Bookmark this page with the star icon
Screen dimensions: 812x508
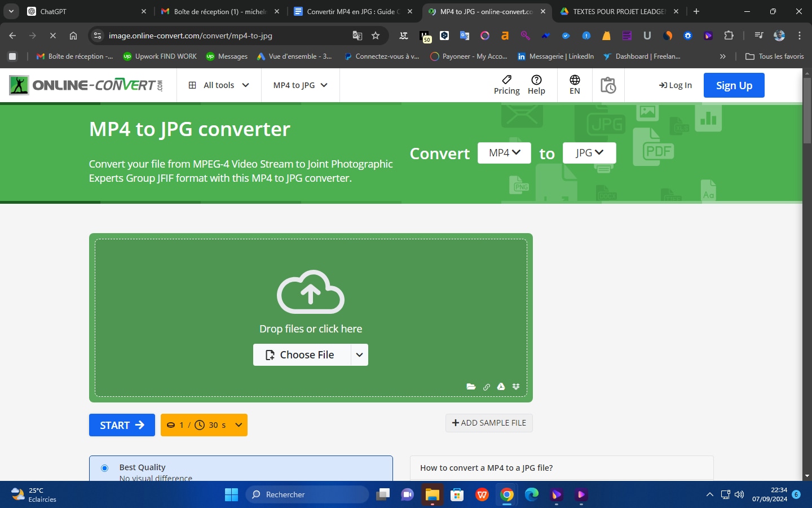click(x=376, y=36)
